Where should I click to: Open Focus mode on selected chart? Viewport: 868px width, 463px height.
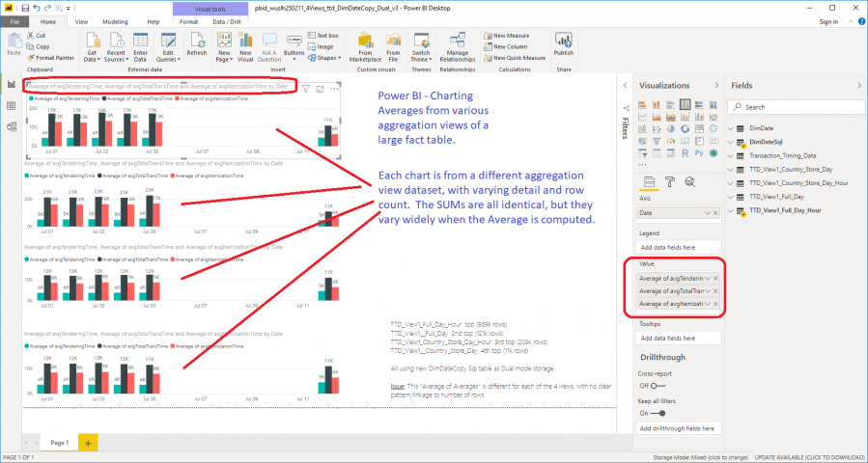(320, 89)
